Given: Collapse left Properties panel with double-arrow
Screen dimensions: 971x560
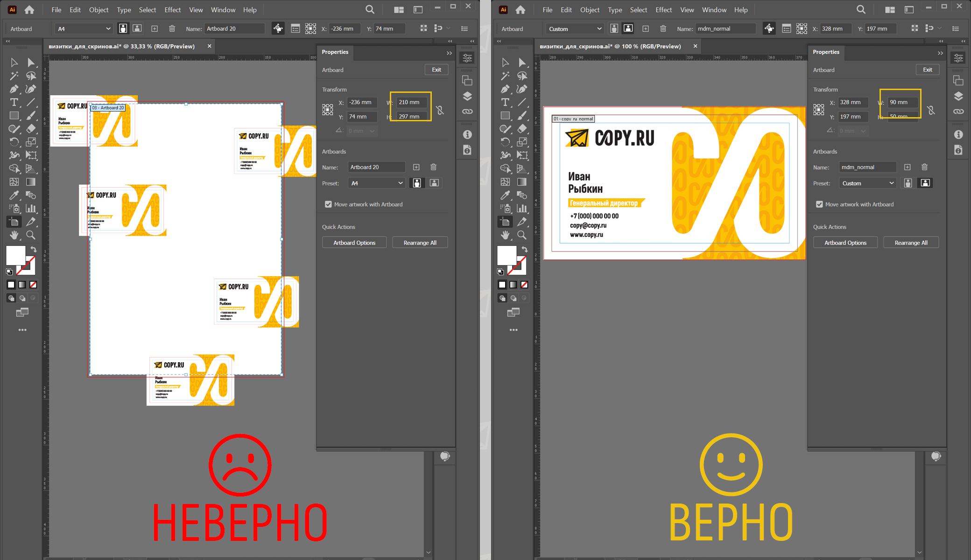Looking at the screenshot, I should tap(449, 53).
